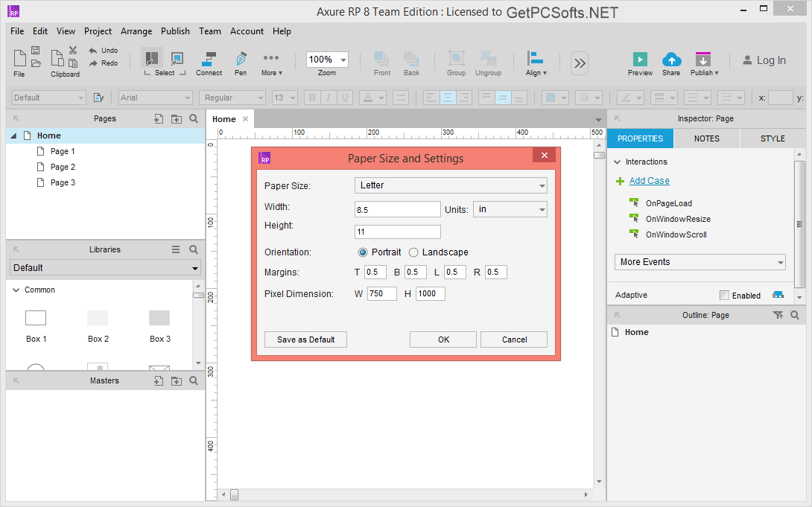Click the canvas horizontal scrollbar thumb
Viewport: 812px width, 507px height.
(234, 494)
